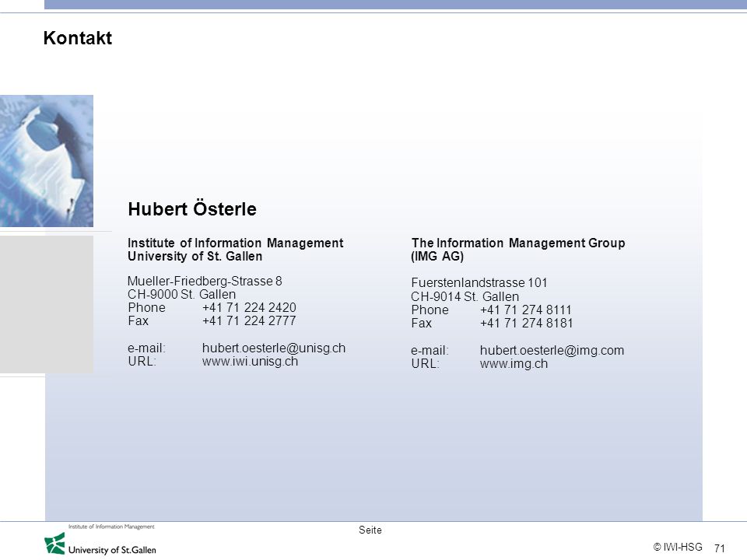Click 'University of St.Gallen' footer logo text
The width and height of the screenshot is (747, 560).
[112, 550]
